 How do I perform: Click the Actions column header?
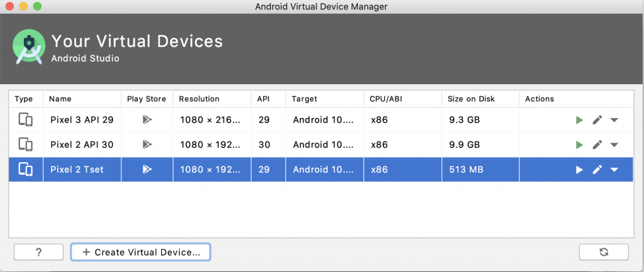point(576,99)
